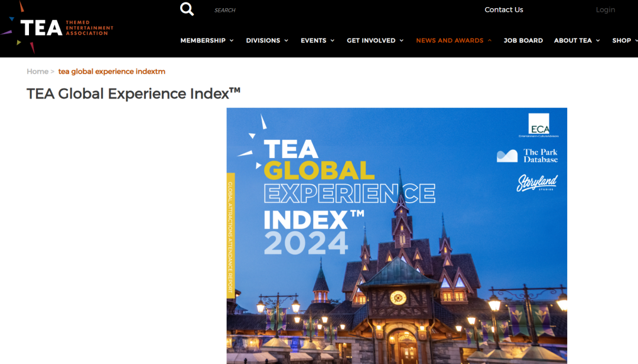This screenshot has width=638, height=364.
Task: Click the ECA logo on the cover
Action: click(539, 125)
